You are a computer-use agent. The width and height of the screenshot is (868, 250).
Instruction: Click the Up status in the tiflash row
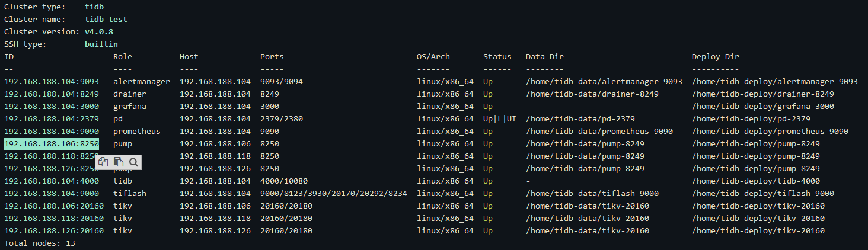[x=488, y=194]
